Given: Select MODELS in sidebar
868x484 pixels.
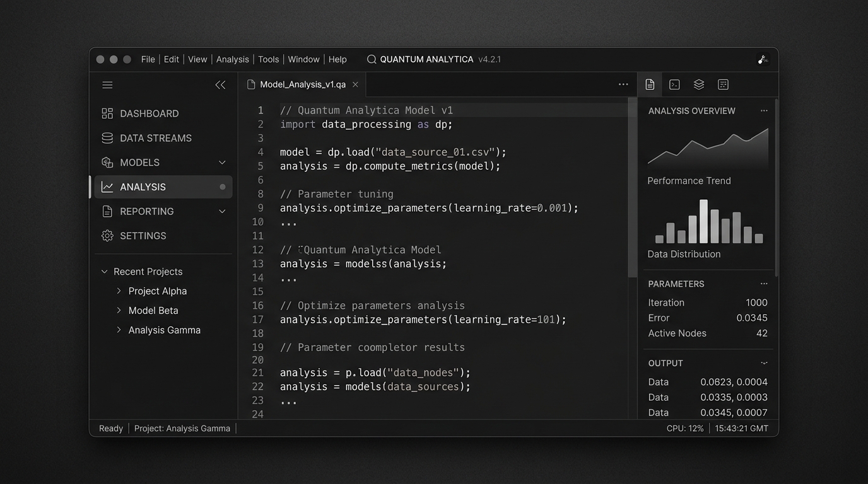Looking at the screenshot, I should [139, 163].
